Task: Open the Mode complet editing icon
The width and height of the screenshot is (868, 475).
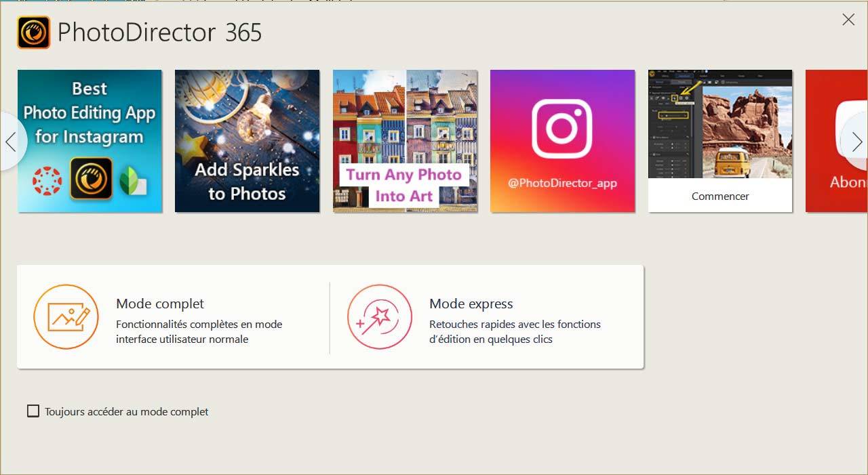Action: [66, 316]
